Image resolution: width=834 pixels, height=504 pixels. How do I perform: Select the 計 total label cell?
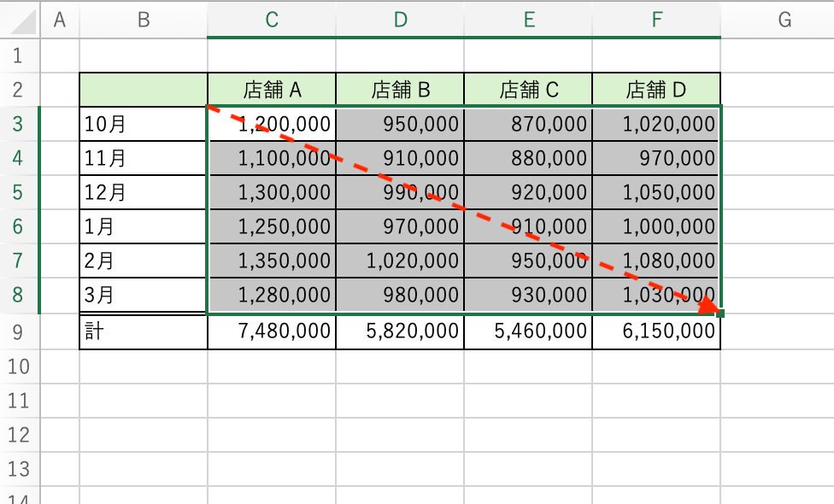click(144, 331)
